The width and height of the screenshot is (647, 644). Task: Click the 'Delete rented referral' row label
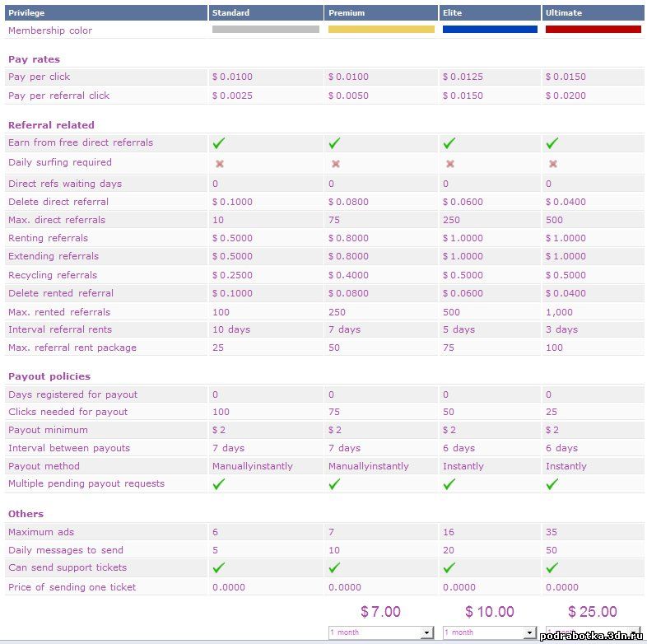coord(61,293)
